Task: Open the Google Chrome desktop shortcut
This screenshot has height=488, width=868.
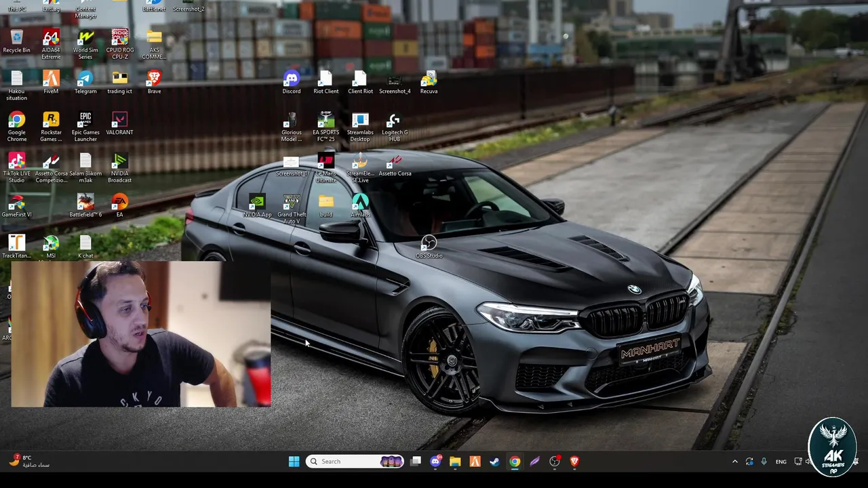Action: click(16, 127)
